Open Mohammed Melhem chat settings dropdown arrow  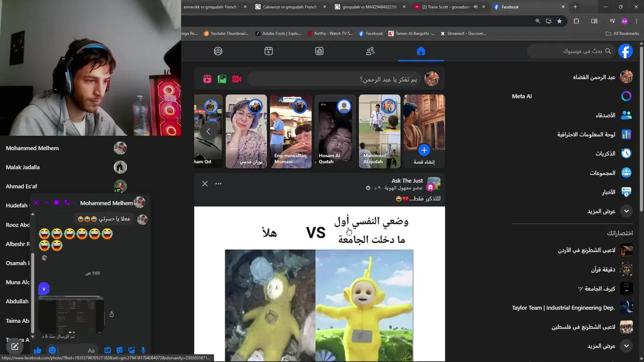click(75, 203)
